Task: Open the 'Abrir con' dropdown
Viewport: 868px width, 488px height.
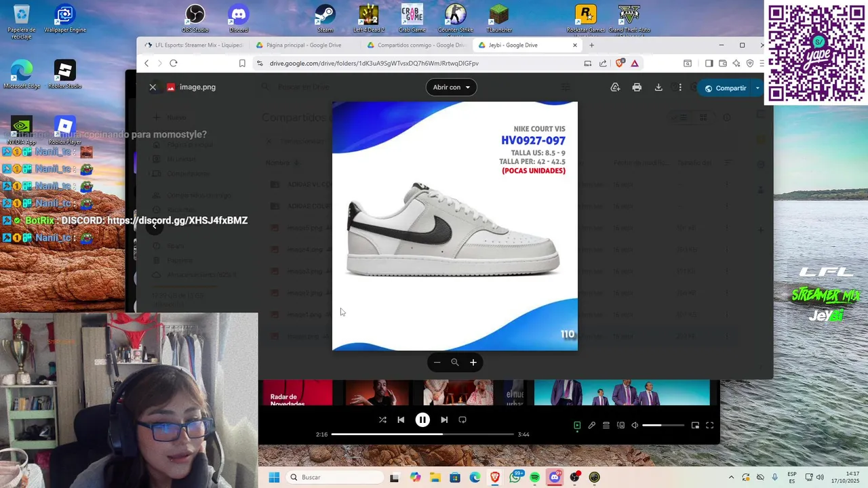Action: (451, 87)
